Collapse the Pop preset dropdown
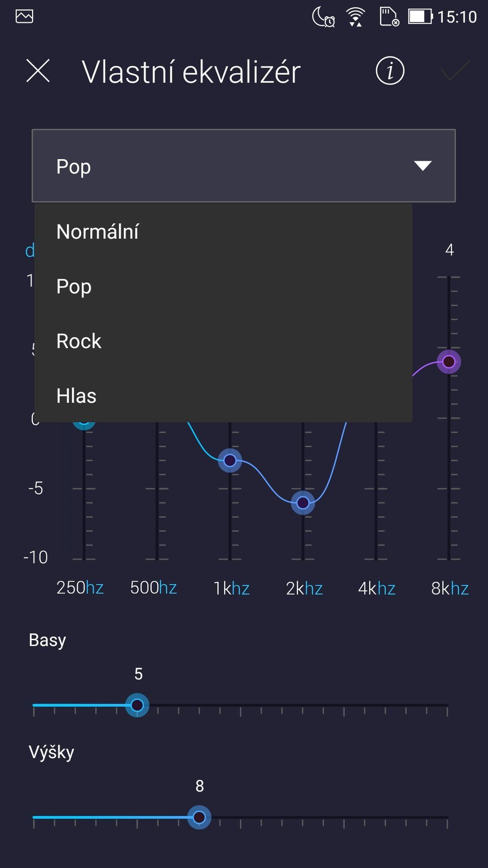 point(243,166)
